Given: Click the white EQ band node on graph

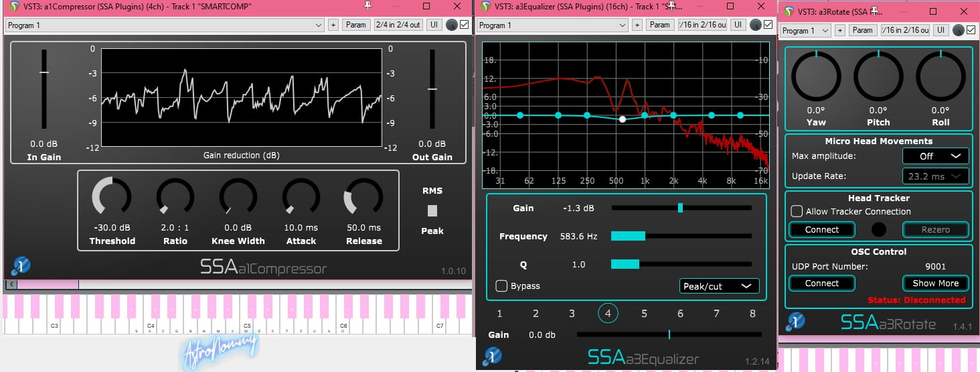Looking at the screenshot, I should point(623,119).
